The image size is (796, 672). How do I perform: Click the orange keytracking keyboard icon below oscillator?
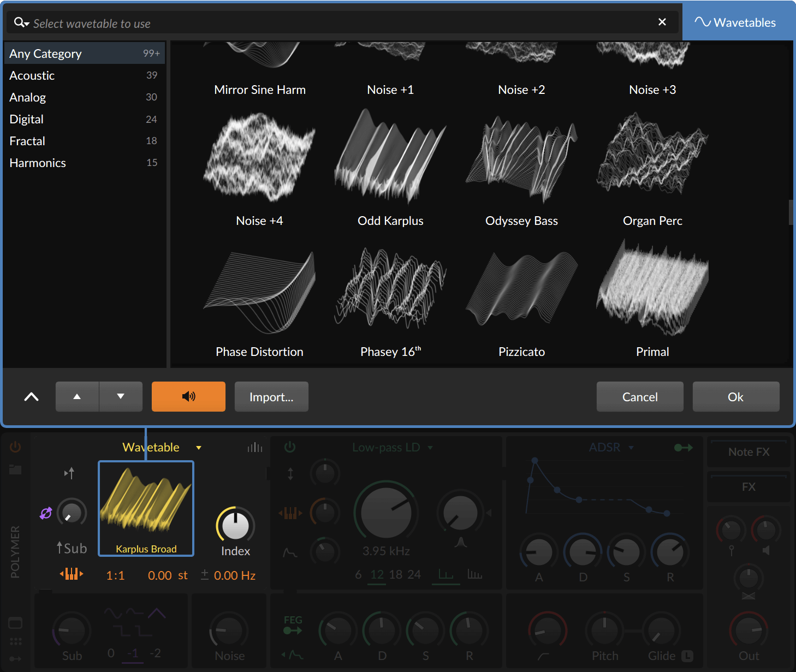72,574
